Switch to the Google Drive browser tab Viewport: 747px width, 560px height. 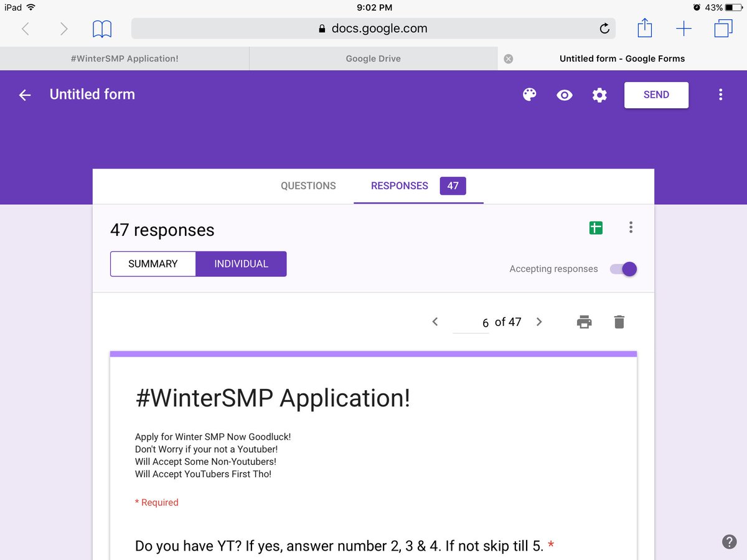(374, 58)
